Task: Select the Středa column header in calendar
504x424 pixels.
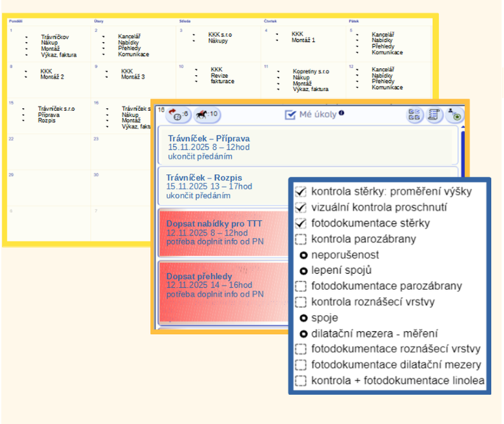Action: pyautogui.click(x=185, y=21)
